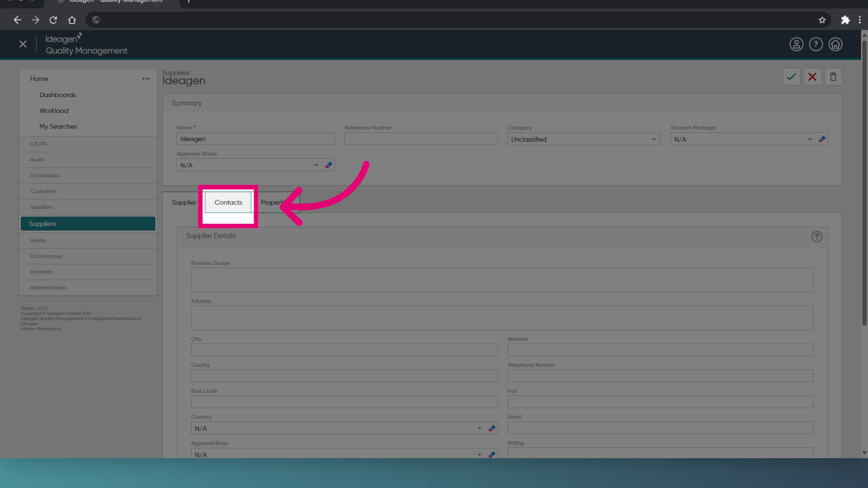
Task: Expand the Incidents sidebar section
Action: point(88,272)
